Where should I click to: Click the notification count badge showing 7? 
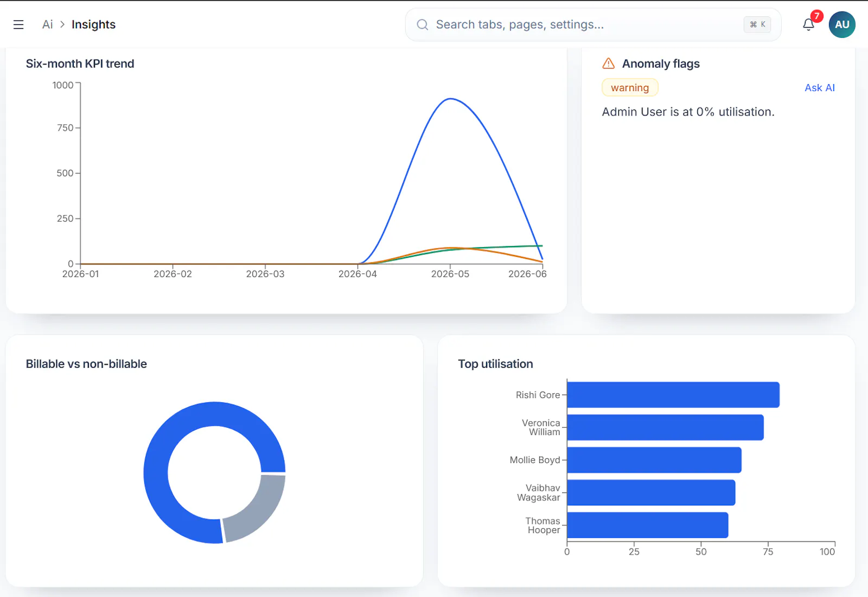click(x=816, y=16)
